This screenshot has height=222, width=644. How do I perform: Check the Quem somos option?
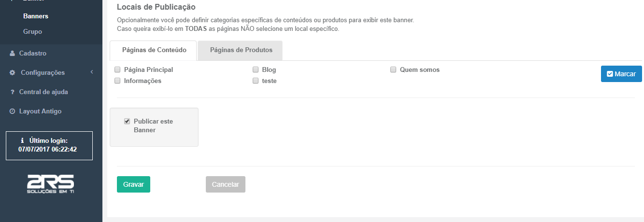(x=393, y=69)
